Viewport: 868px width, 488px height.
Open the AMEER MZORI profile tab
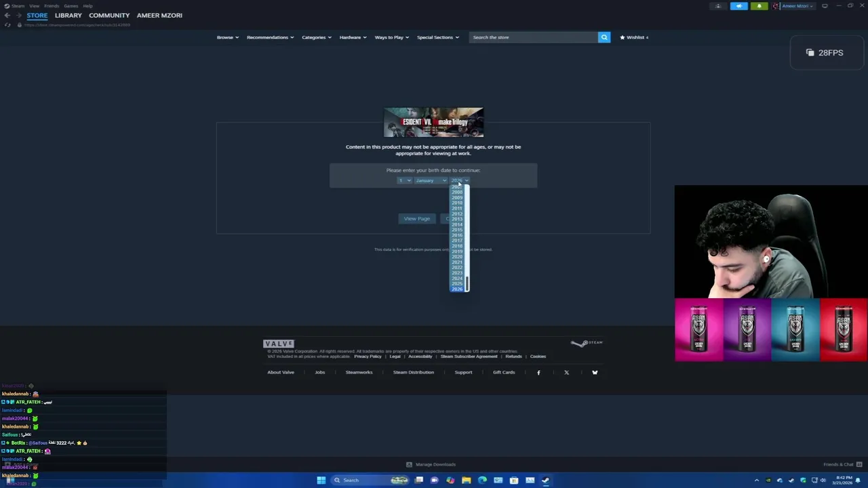click(159, 15)
